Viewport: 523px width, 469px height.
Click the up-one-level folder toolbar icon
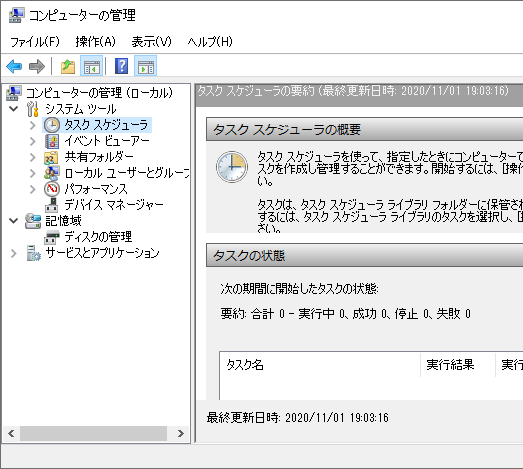point(68,66)
